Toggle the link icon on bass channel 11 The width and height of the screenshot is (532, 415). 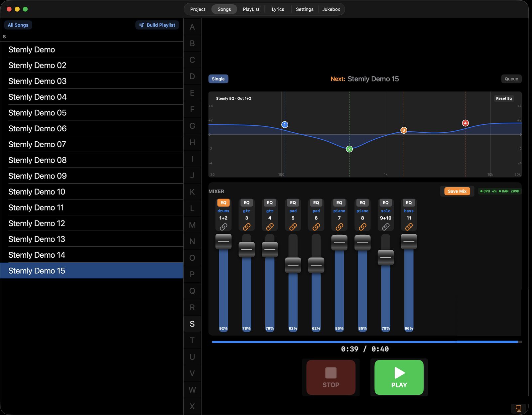(x=409, y=227)
